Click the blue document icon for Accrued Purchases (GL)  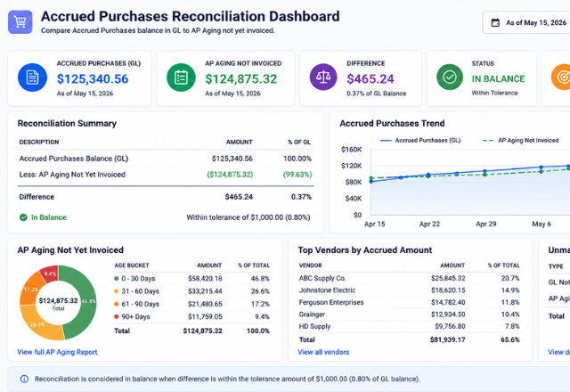tap(32, 78)
